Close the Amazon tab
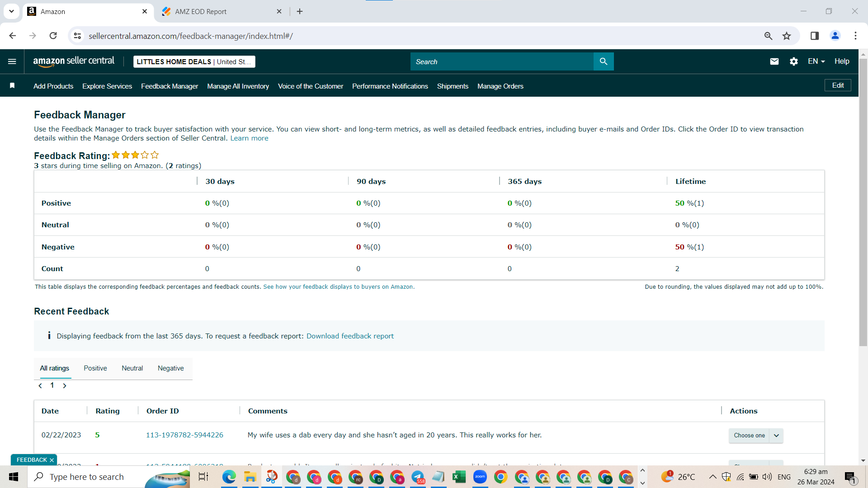 (145, 11)
